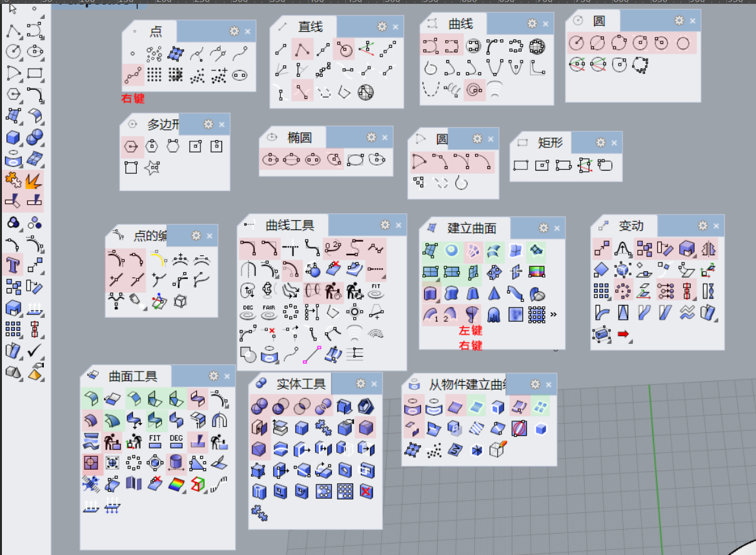Image resolution: width=756 pixels, height=555 pixels.
Task: Click the checkmark icon in left sidebar
Action: 34,350
